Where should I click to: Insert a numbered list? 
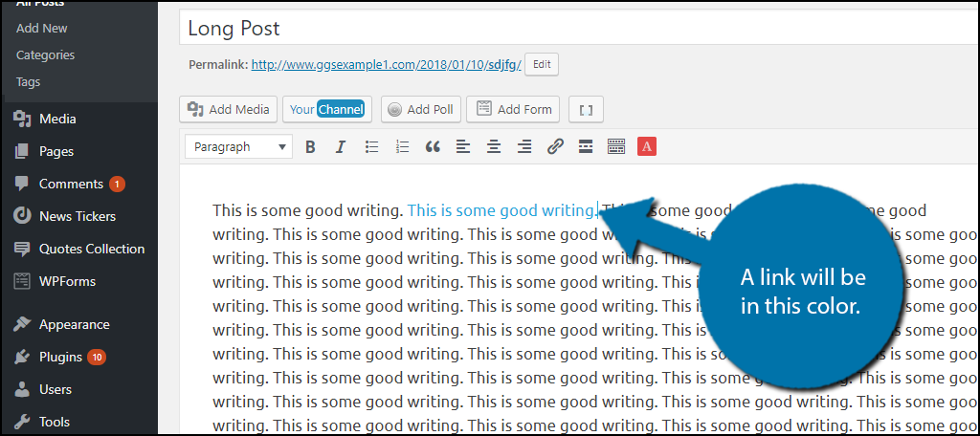pyautogui.click(x=403, y=147)
